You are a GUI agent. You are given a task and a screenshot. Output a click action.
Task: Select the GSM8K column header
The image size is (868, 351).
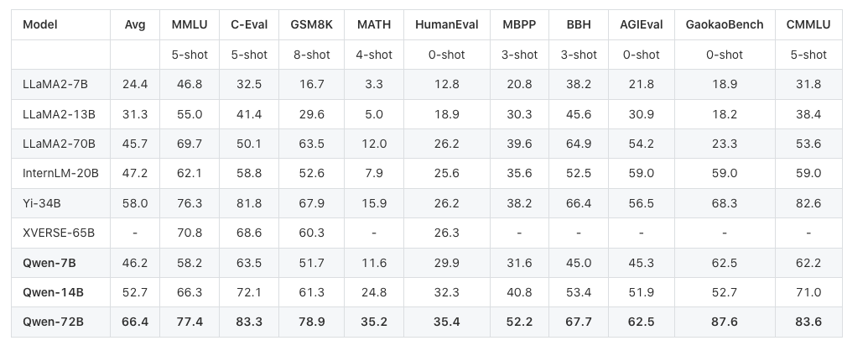[x=312, y=24]
